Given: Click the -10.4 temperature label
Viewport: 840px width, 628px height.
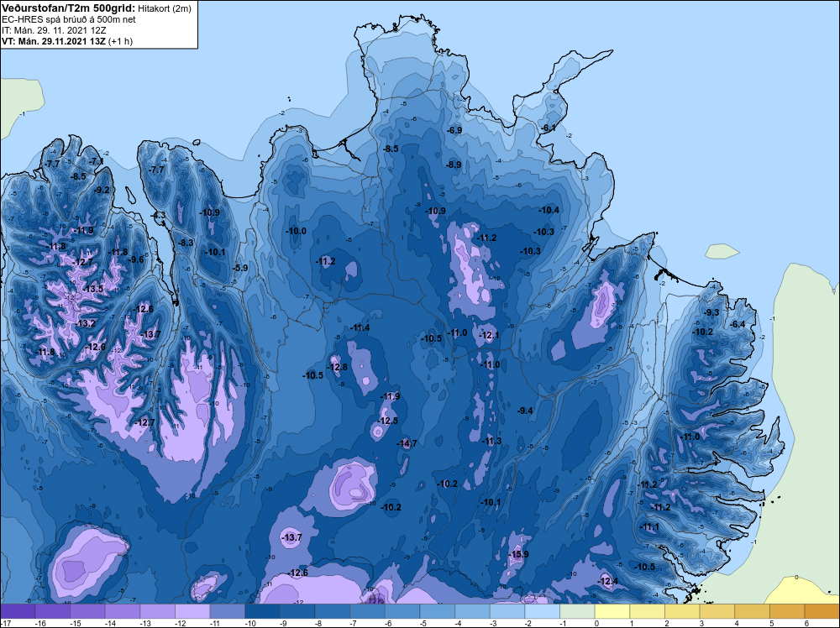Looking at the screenshot, I should pyautogui.click(x=549, y=211).
